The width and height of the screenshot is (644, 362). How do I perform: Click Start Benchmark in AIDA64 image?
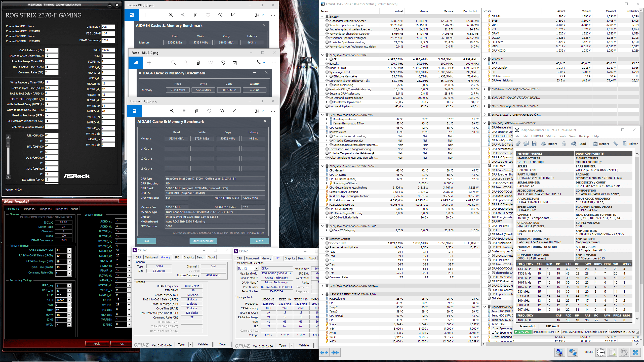point(203,241)
